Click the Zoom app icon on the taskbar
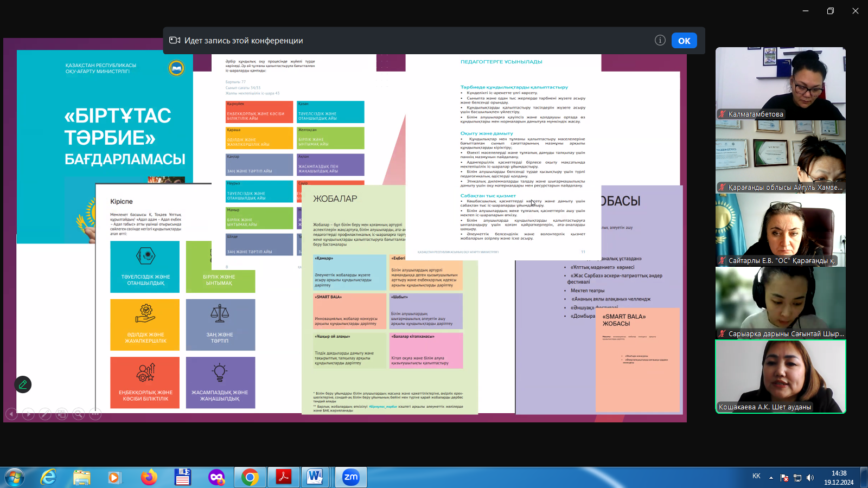Viewport: 868px width, 488px height. 351,478
